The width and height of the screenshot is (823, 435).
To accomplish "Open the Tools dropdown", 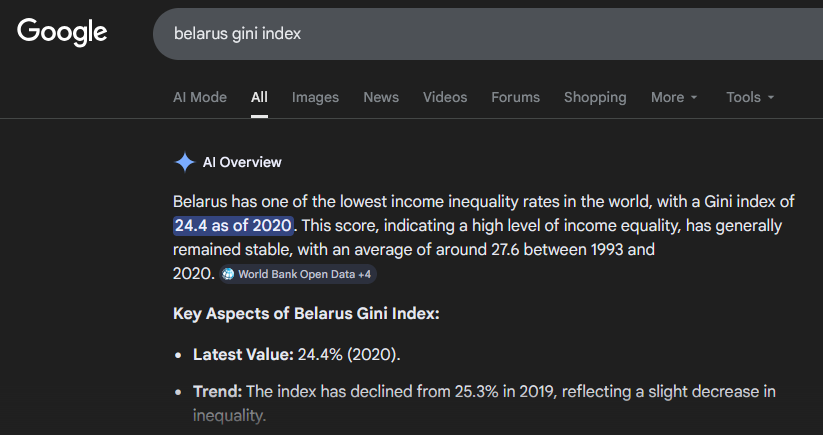I will coord(750,97).
